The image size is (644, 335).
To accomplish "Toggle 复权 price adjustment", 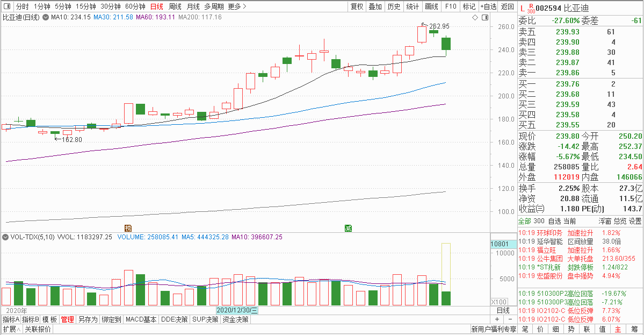I will pyautogui.click(x=357, y=6).
